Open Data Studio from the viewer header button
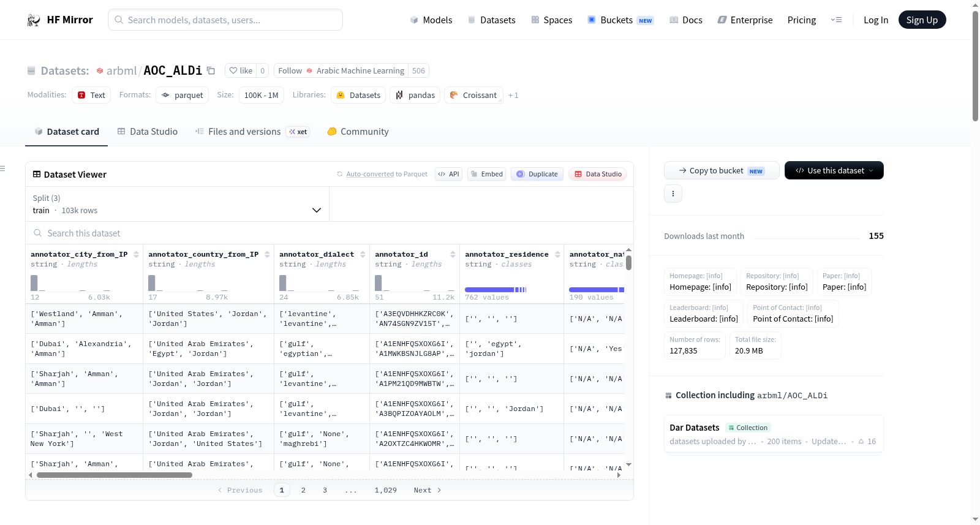The image size is (980, 525). click(598, 174)
